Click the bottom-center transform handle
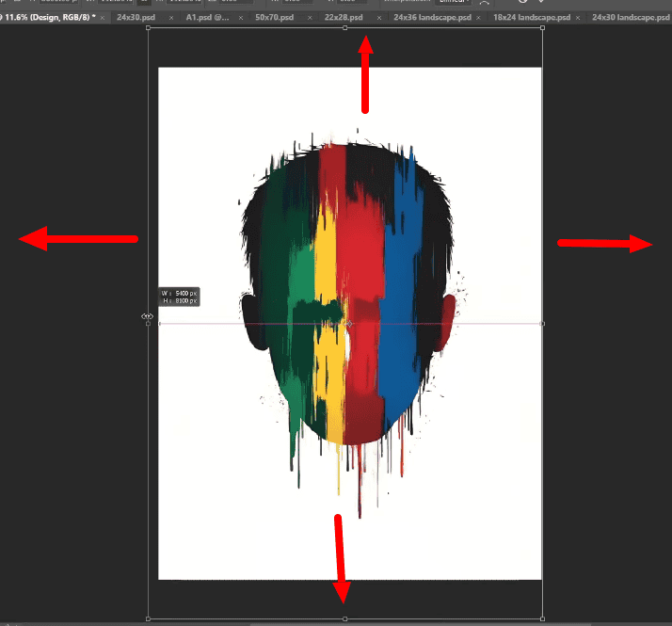Viewport: 672px width, 626px height. 345,618
